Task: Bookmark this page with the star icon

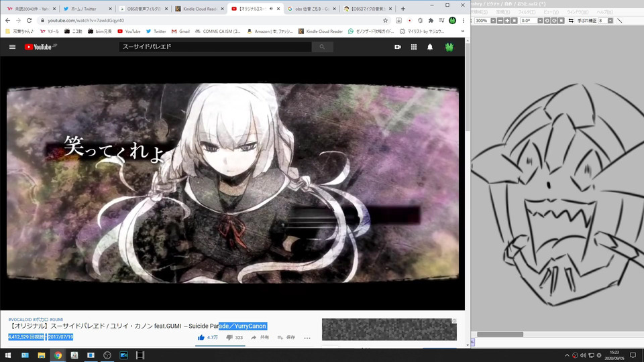Action: [x=385, y=20]
